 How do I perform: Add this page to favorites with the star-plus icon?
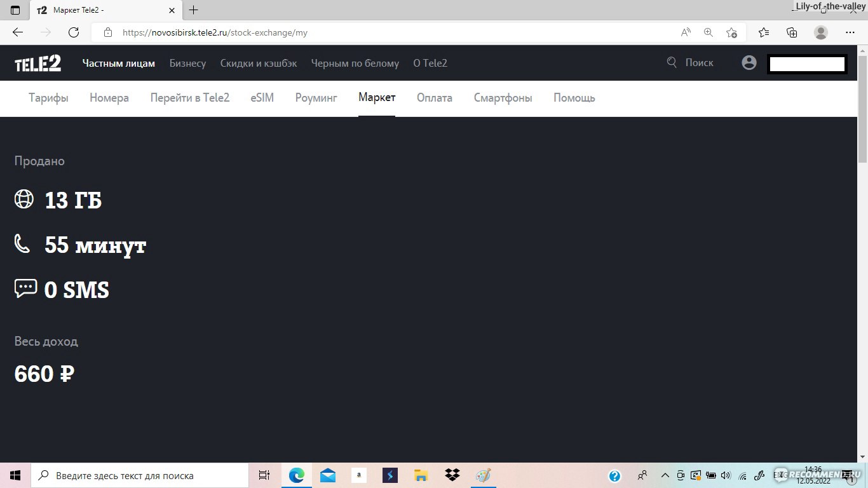[x=732, y=32]
